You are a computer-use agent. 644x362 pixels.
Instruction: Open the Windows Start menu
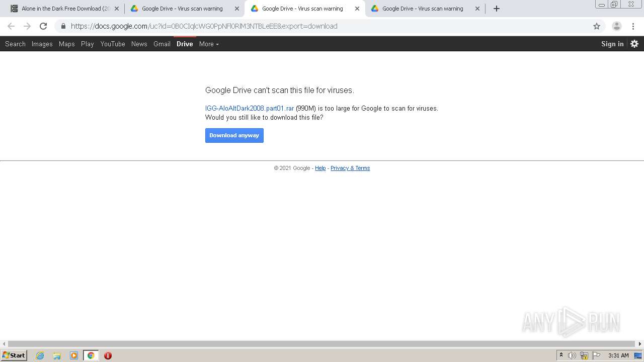click(14, 355)
